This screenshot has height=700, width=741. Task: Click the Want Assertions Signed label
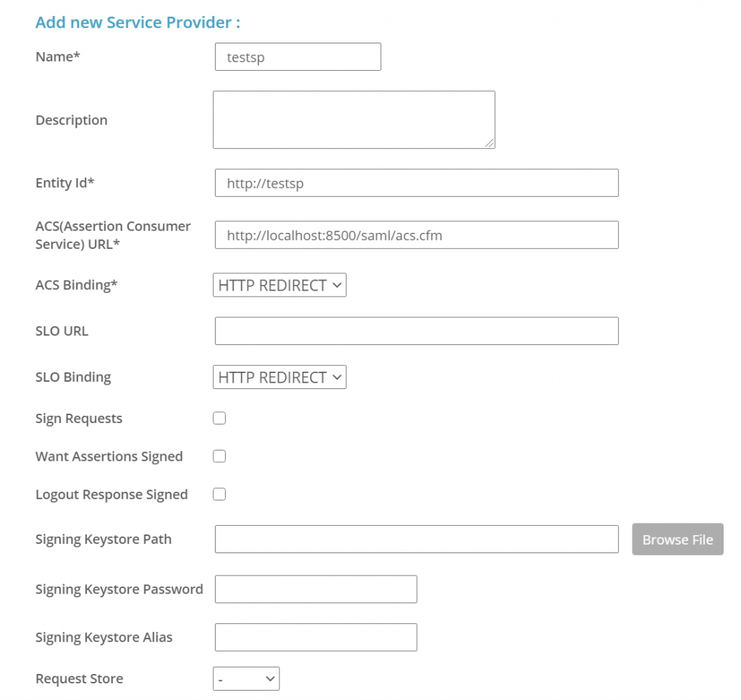pyautogui.click(x=109, y=456)
